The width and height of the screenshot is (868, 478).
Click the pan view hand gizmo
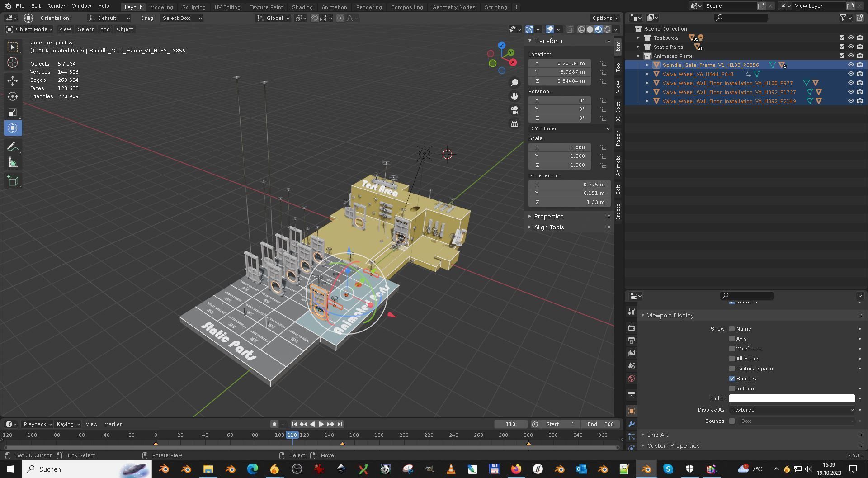(514, 96)
